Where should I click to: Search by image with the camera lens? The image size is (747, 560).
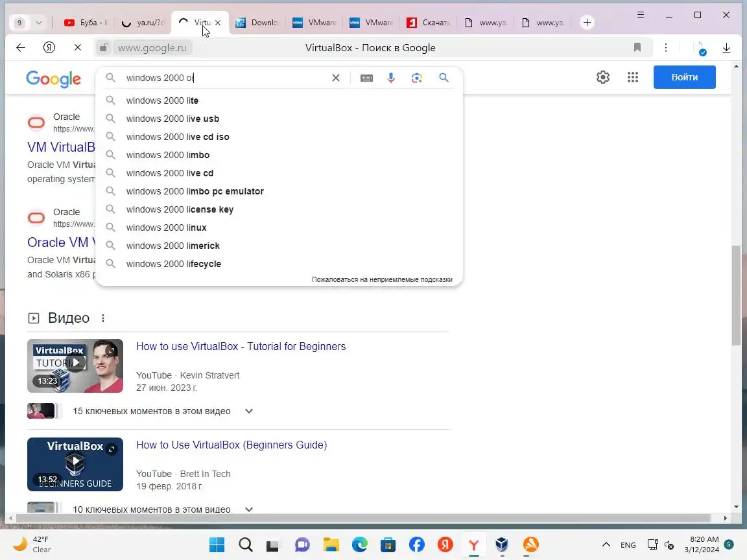coord(417,78)
